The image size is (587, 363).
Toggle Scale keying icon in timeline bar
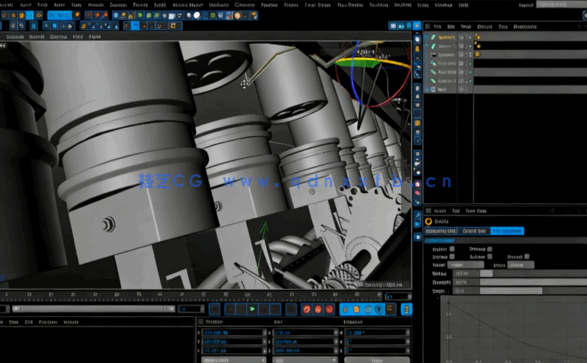click(356, 309)
